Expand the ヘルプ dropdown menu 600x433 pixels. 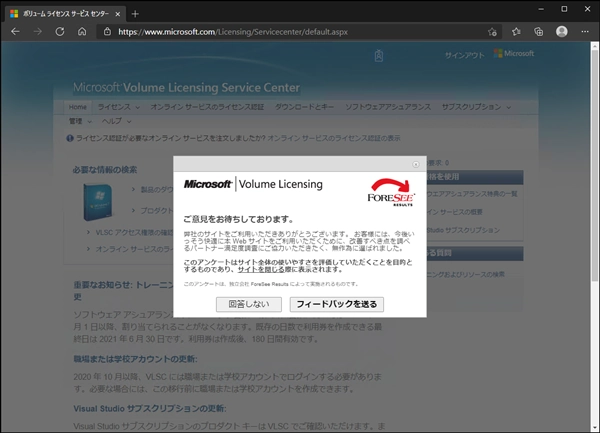click(116, 121)
